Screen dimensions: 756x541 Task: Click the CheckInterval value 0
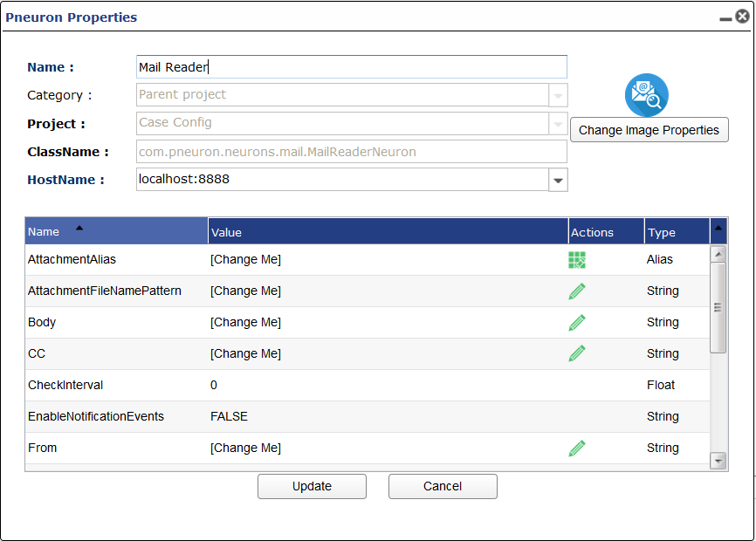[214, 385]
